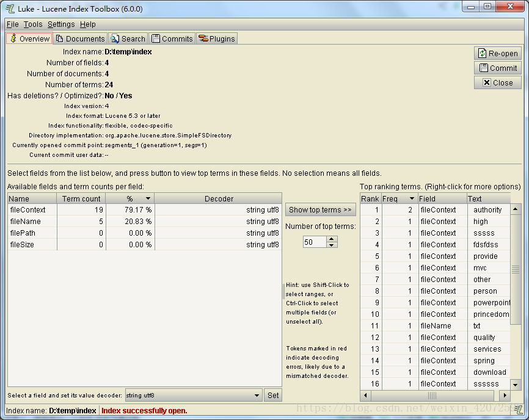Click the Luke app icon in title bar
The image size is (529, 420).
(10, 9)
